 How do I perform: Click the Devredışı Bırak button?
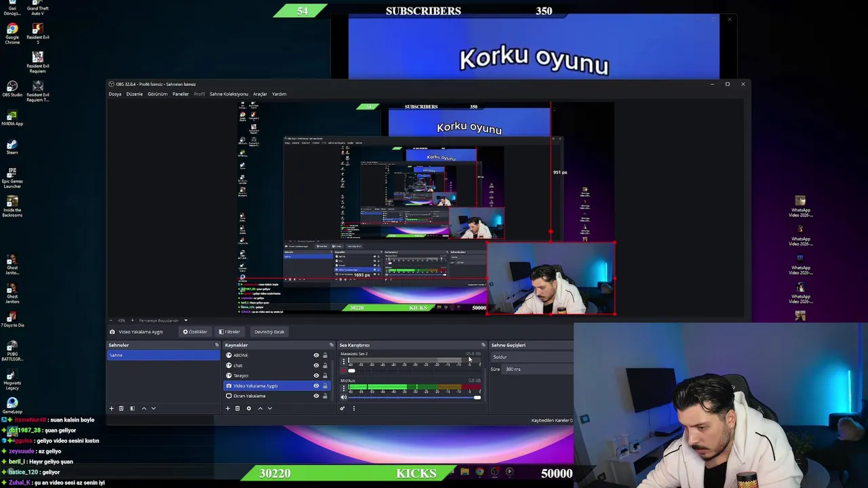[269, 332]
